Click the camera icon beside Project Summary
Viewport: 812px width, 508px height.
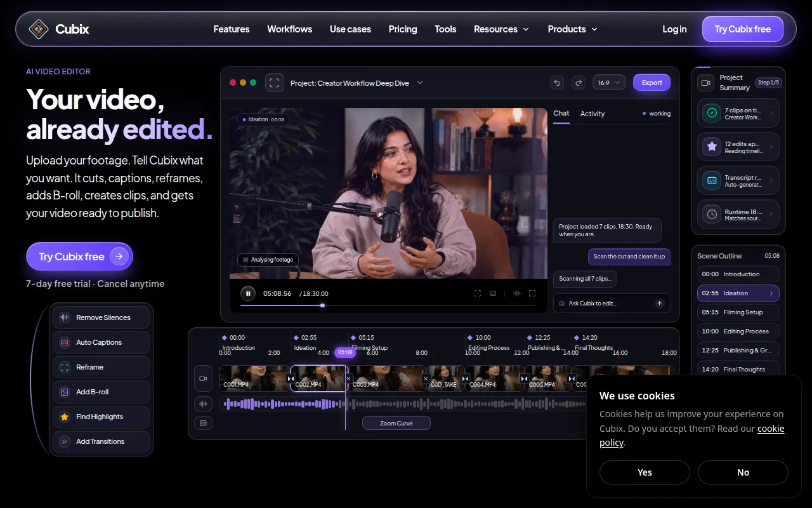705,83
